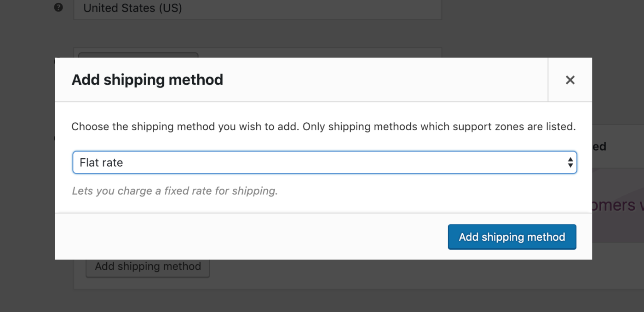The height and width of the screenshot is (312, 644).
Task: Open the Flat rate shipping method dropdown
Action: [x=325, y=162]
